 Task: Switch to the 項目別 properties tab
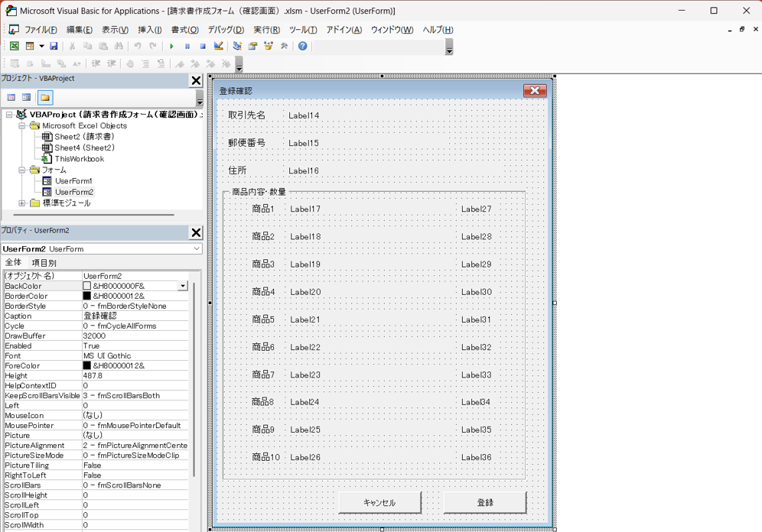click(x=44, y=263)
